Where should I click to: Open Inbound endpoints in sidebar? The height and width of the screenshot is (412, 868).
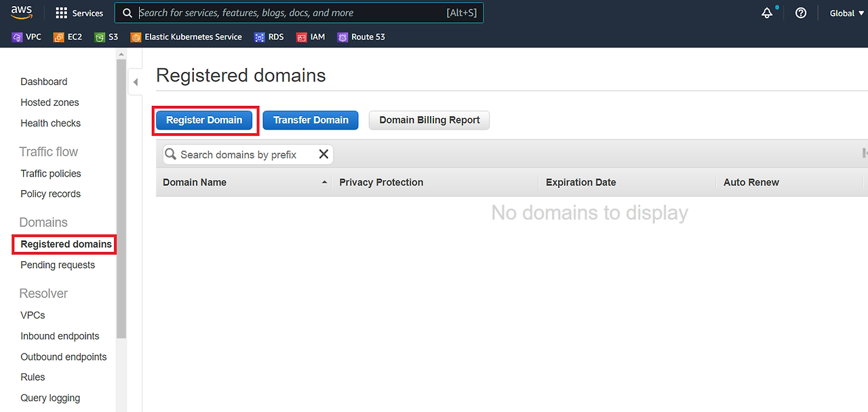coord(60,336)
